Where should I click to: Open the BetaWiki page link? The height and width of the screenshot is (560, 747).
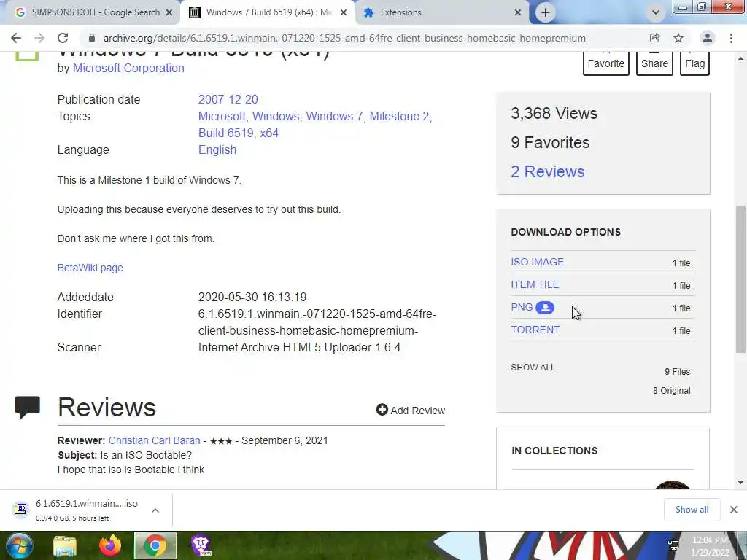[x=90, y=268]
